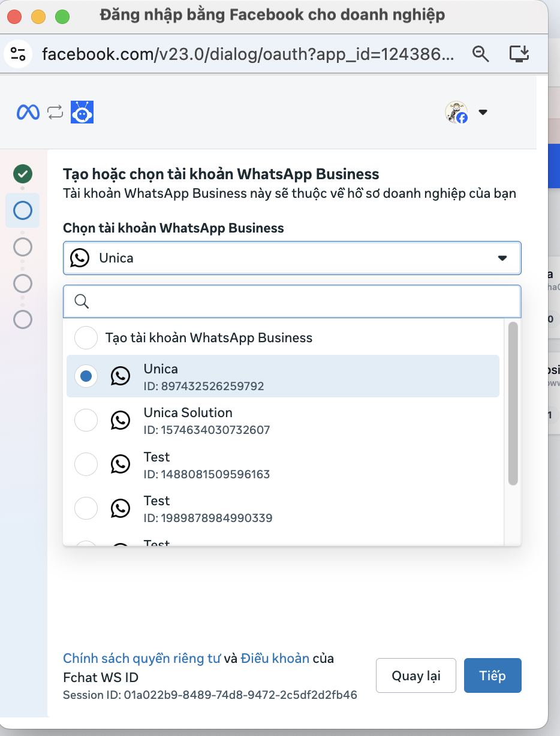This screenshot has width=560, height=736.
Task: Click the last step circle in the progress sidebar
Action: click(x=23, y=319)
